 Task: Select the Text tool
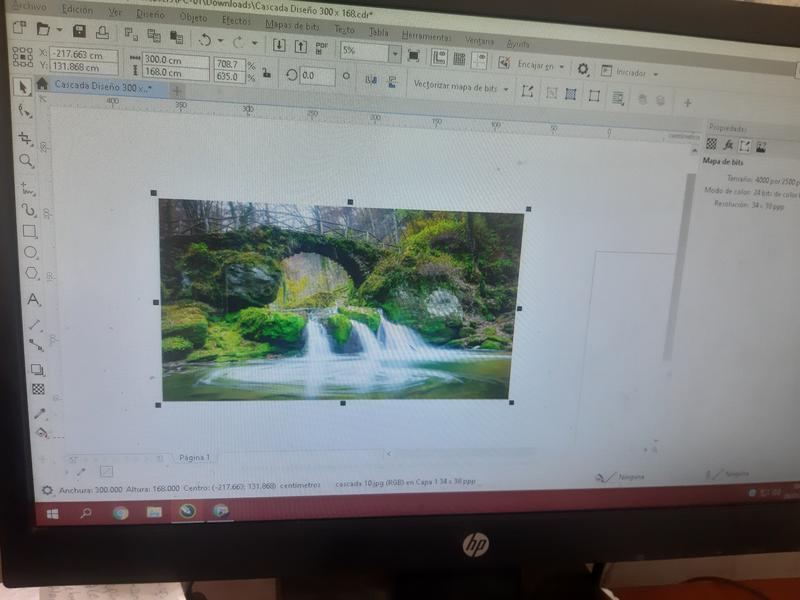(x=33, y=299)
